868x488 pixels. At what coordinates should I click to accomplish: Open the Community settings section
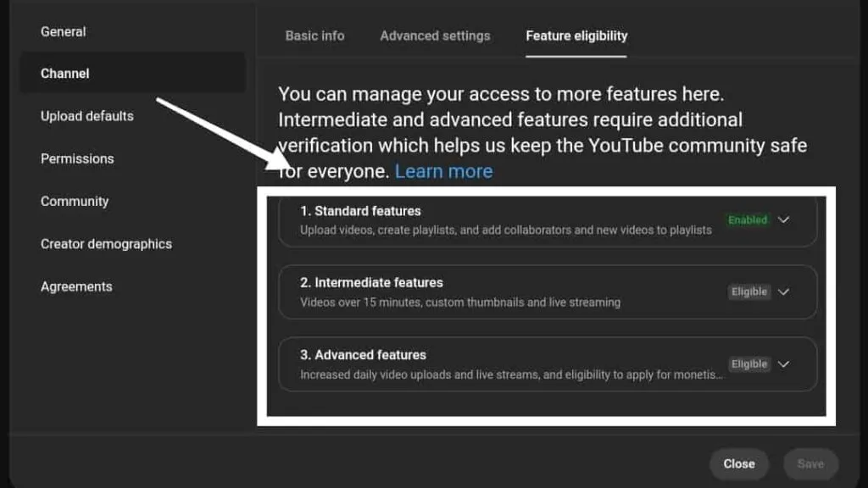[75, 202]
